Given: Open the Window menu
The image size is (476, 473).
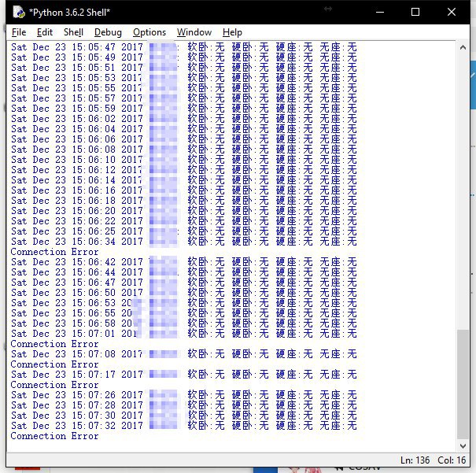Looking at the screenshot, I should pos(194,32).
